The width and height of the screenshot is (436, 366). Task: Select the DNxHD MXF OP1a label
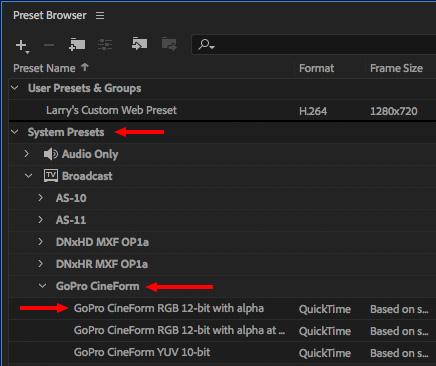102,242
